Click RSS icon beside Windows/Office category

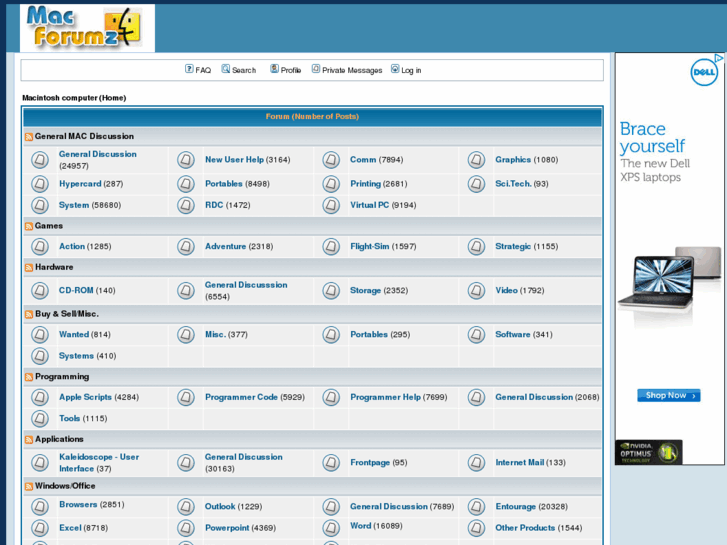click(x=29, y=487)
